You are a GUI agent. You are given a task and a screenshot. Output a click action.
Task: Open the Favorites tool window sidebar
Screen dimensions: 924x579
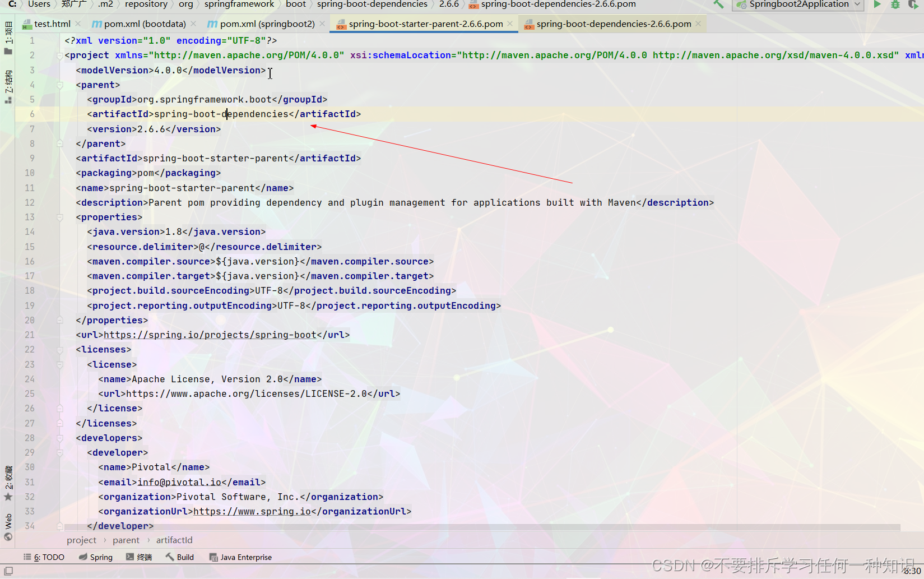[x=8, y=483]
